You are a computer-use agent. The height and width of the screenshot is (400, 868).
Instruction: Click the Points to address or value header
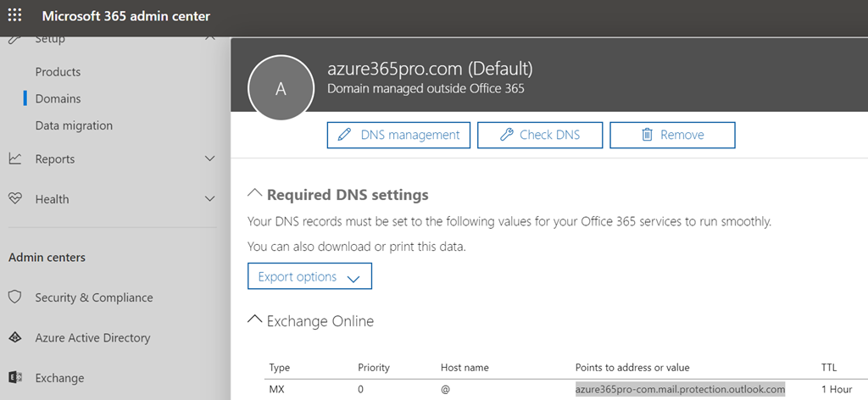pos(632,367)
